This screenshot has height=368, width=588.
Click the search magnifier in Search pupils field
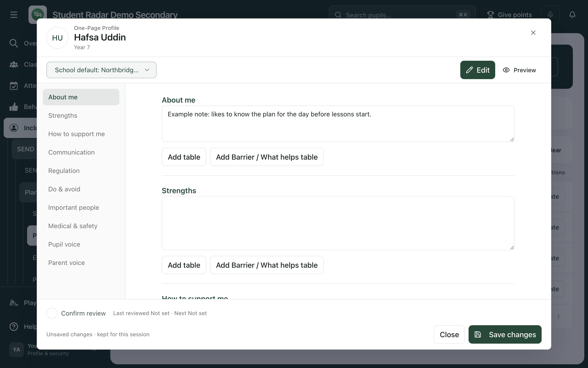338,15
